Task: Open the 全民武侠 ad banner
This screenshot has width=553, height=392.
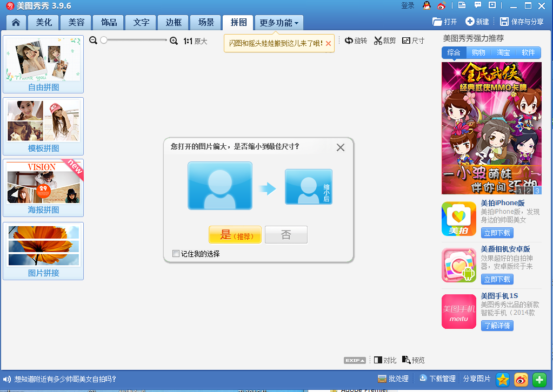Action: [491, 128]
